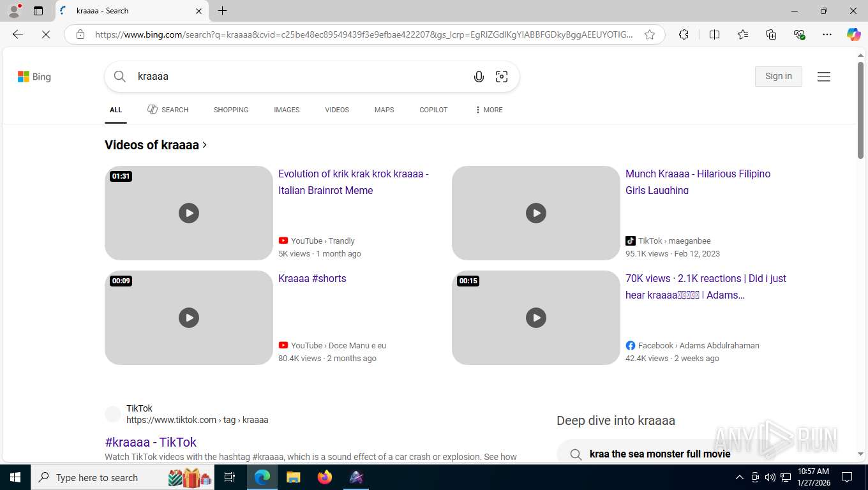Play the Munch Kraaaa TikTok thumbnail
Screen dimensions: 868x490
click(x=536, y=213)
